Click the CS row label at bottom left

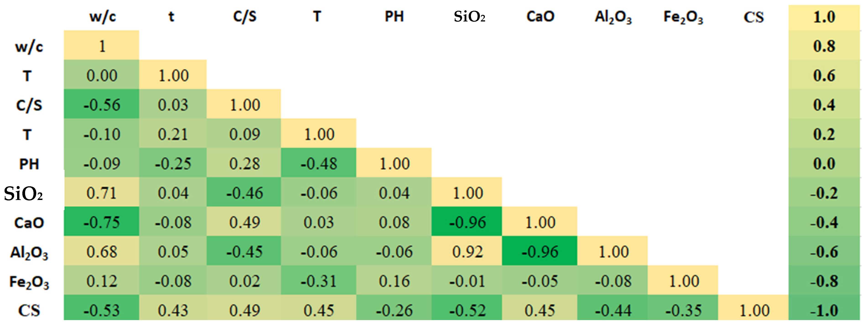(29, 310)
